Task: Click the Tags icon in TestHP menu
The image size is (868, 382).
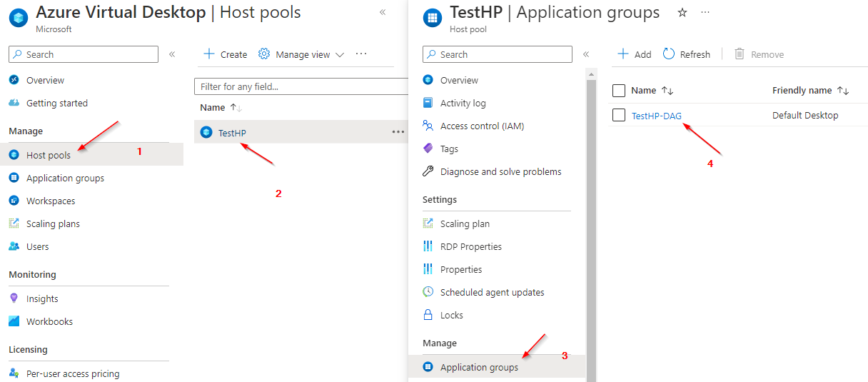Action: pos(428,149)
